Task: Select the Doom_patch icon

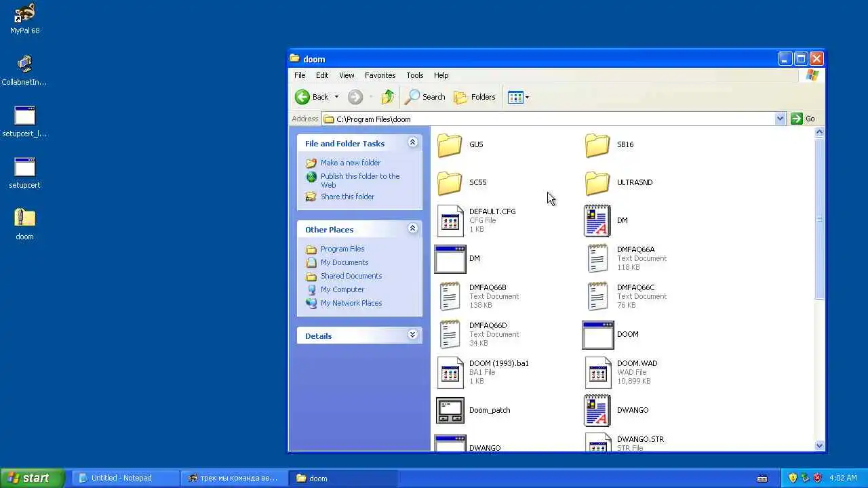Action: [x=450, y=410]
